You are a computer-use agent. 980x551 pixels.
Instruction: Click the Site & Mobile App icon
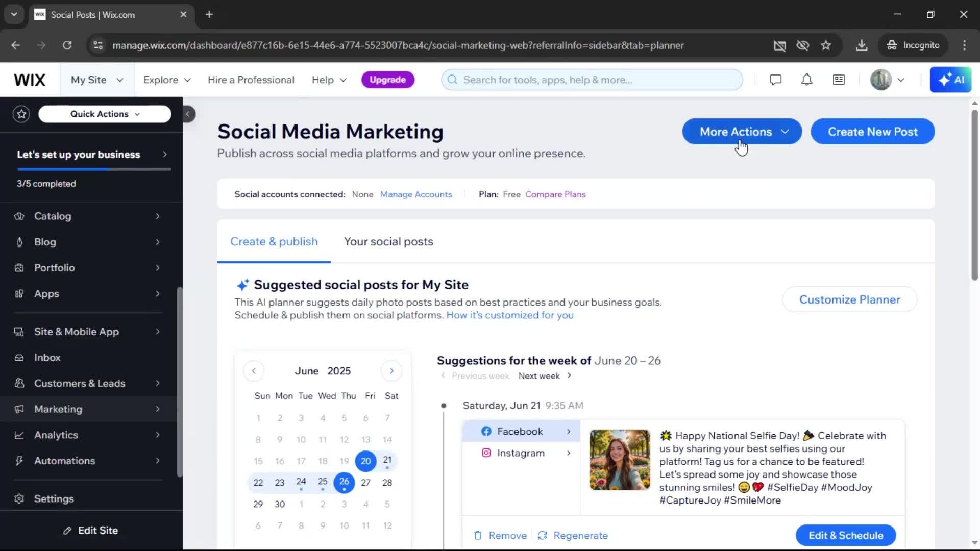coord(19,332)
